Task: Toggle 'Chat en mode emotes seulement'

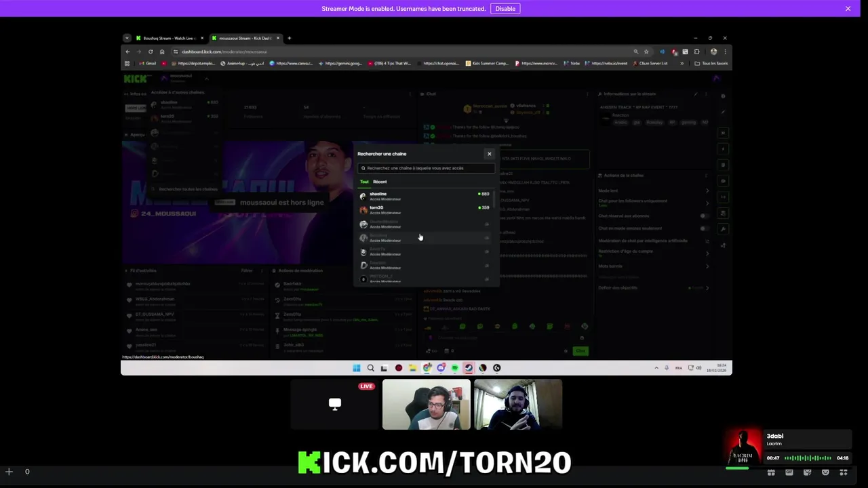Action: (x=704, y=228)
